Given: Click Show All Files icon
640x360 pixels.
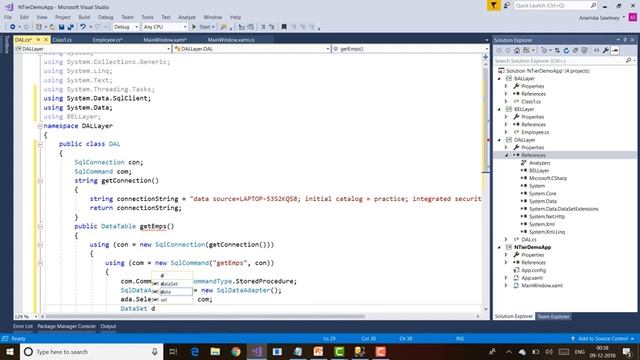Looking at the screenshot, I should [584, 51].
